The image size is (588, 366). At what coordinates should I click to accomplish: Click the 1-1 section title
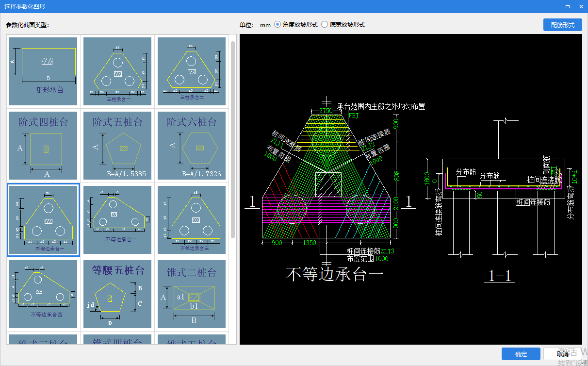pos(500,276)
